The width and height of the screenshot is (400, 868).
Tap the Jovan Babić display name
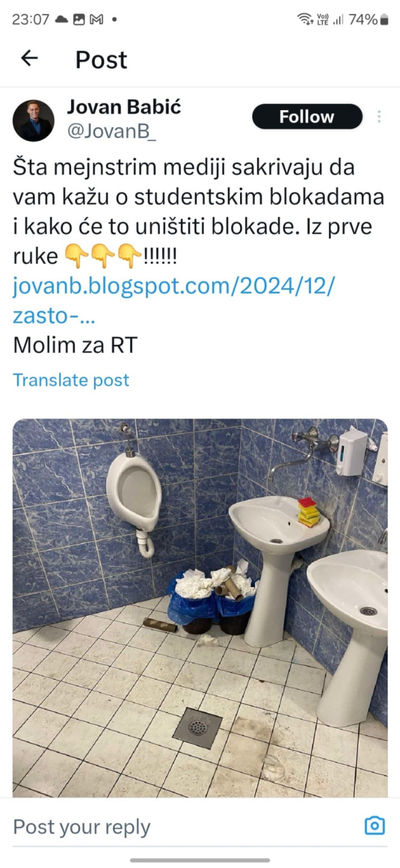point(124,107)
